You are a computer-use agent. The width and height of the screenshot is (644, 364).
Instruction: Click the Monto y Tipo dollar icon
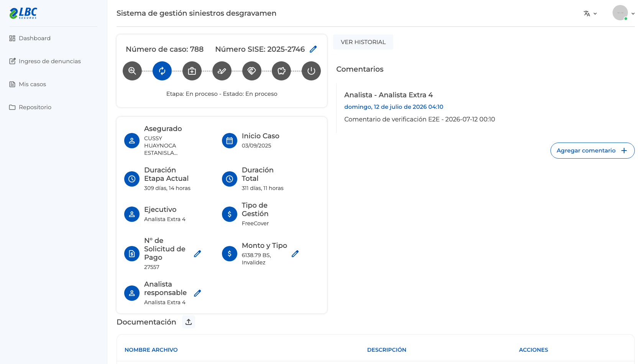click(230, 254)
